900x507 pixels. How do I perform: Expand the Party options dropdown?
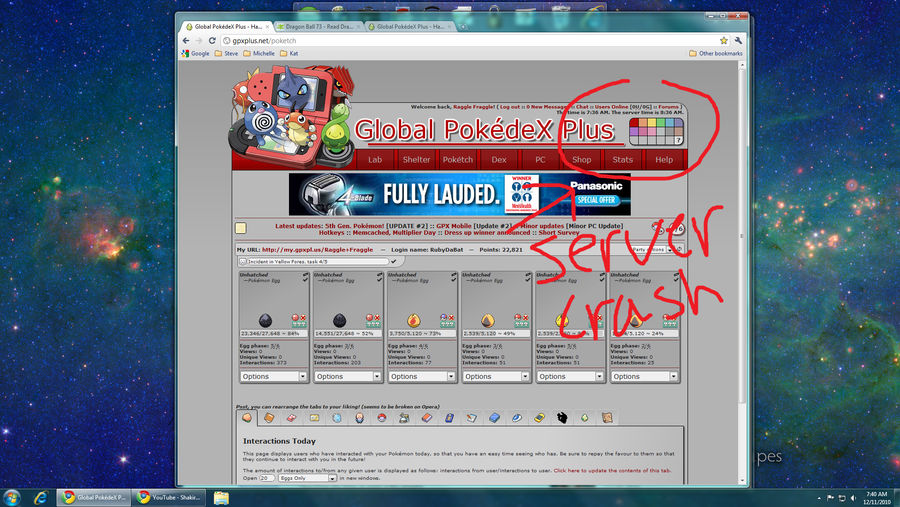(652, 250)
